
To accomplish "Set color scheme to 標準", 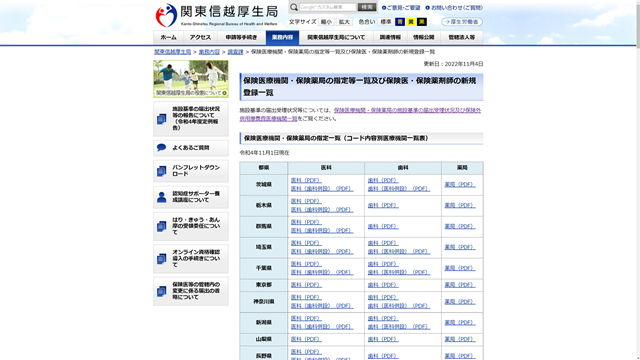I will (x=386, y=22).
